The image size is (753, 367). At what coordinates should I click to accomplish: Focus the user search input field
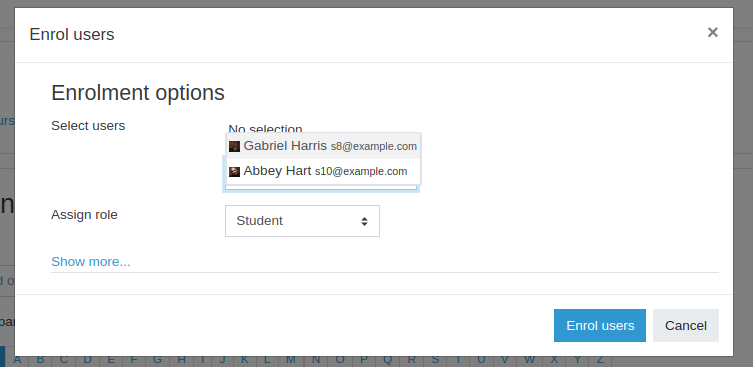(x=321, y=186)
